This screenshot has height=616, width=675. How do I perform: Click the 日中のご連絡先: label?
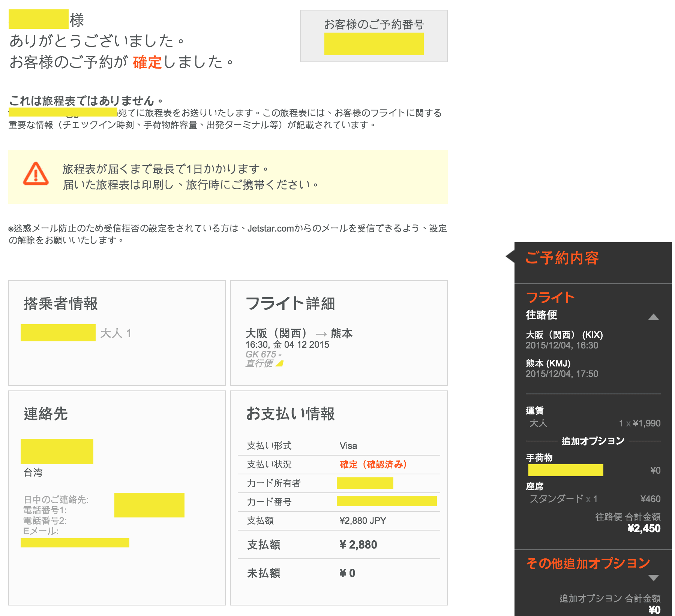coord(56,499)
